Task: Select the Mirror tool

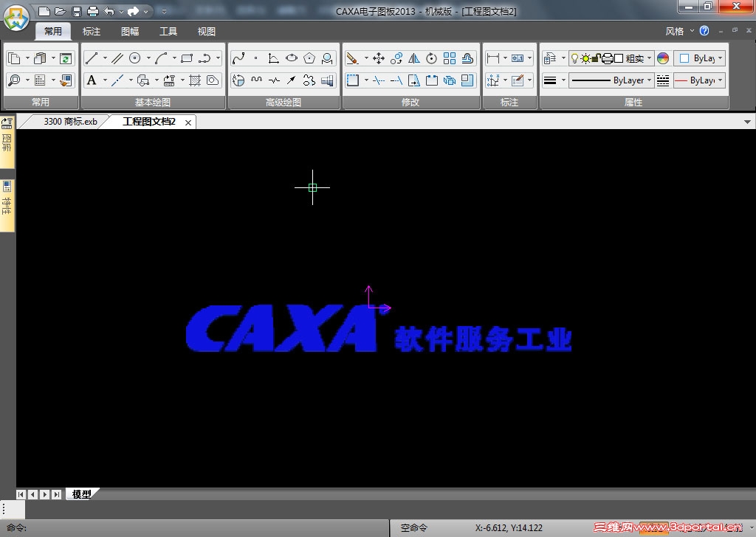Action: point(414,58)
